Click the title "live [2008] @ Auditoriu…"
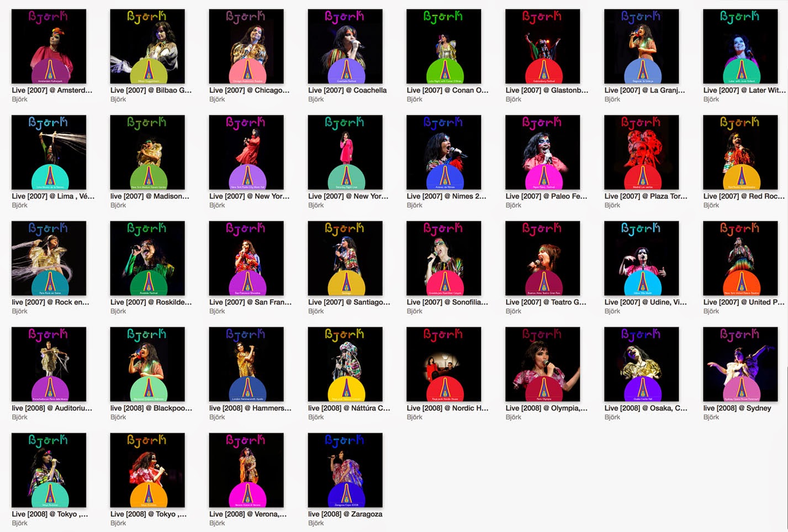Screen dimensions: 788x532 coord(52,408)
